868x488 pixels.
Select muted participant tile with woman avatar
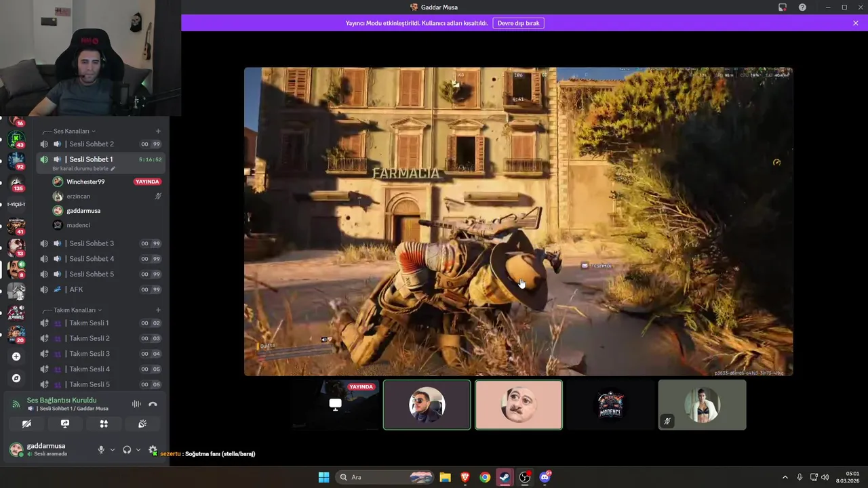[702, 405]
